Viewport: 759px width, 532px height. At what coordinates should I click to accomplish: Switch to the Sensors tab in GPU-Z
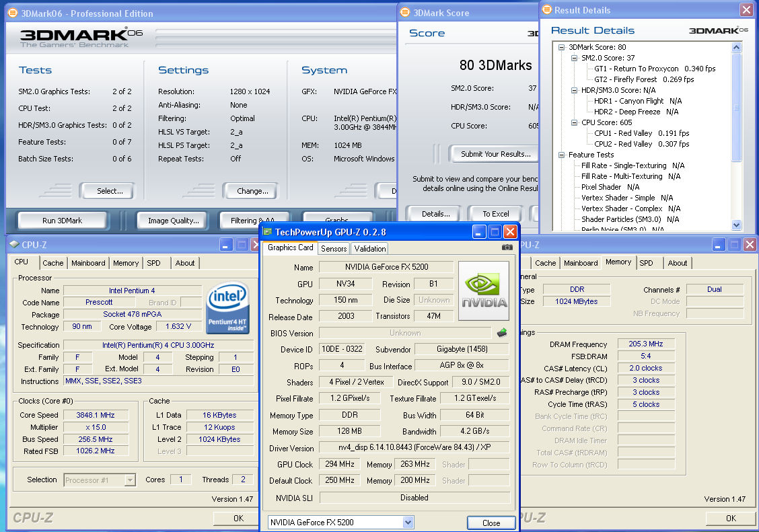tap(334, 249)
